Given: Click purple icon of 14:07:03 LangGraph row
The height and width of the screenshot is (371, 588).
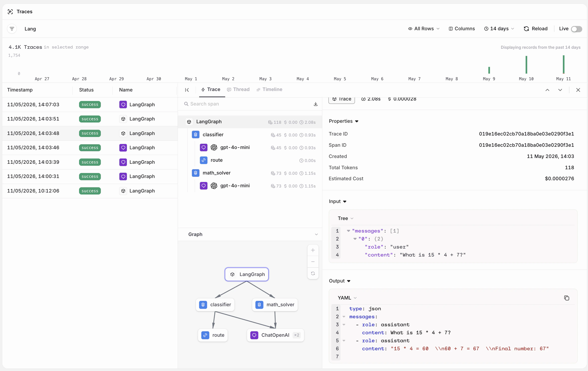Looking at the screenshot, I should (x=123, y=104).
